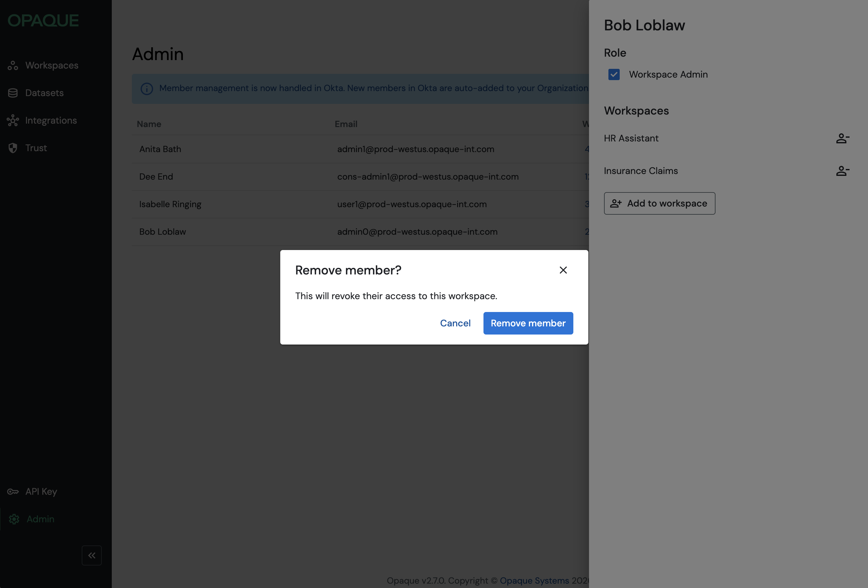Remove Bob from Insurance Claims workspace
The image size is (868, 588).
842,171
